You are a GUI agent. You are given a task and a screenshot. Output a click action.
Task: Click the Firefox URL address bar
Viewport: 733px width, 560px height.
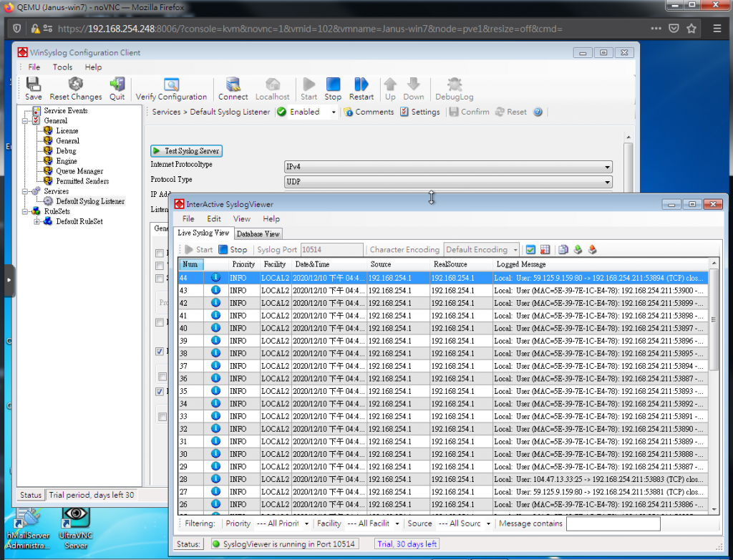pyautogui.click(x=309, y=29)
